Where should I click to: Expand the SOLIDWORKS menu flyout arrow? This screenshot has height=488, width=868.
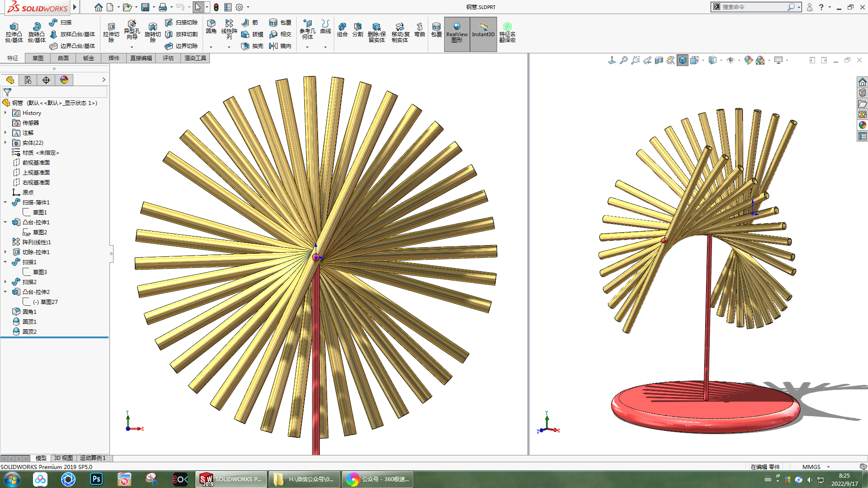click(75, 7)
